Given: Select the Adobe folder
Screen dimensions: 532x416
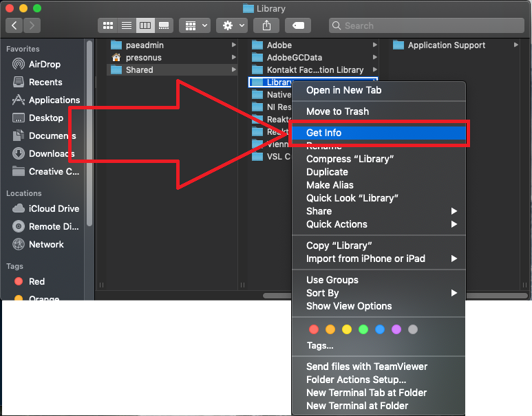Looking at the screenshot, I should (x=279, y=45).
